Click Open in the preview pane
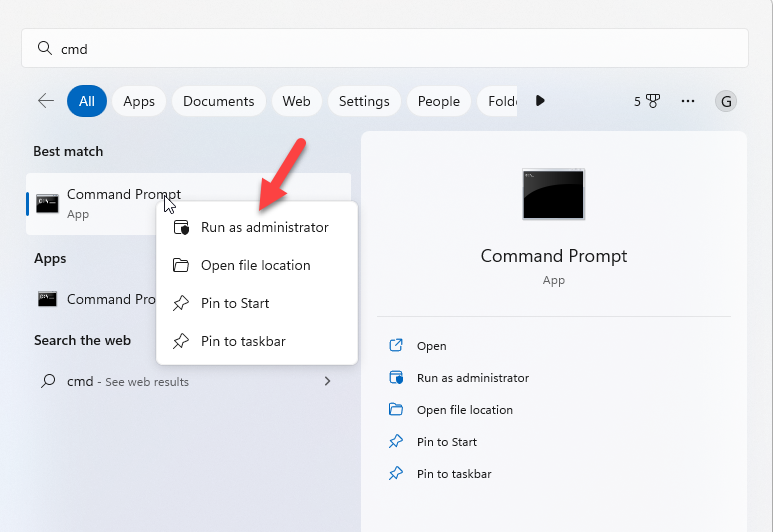 click(x=431, y=346)
